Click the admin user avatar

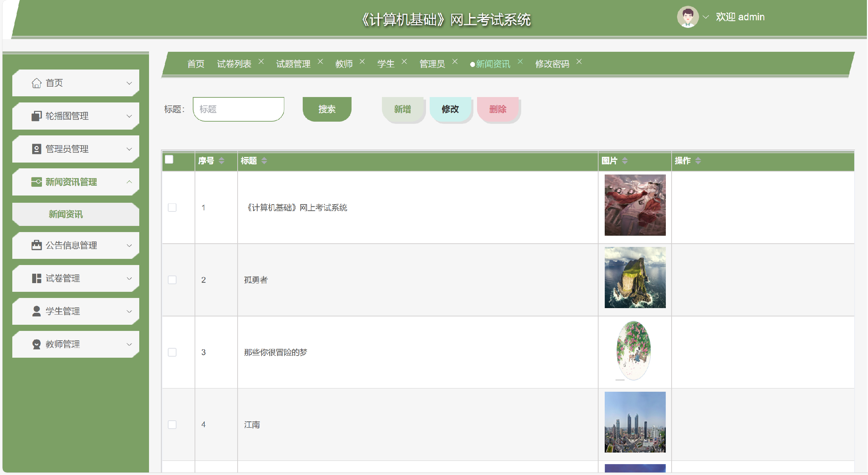click(688, 17)
